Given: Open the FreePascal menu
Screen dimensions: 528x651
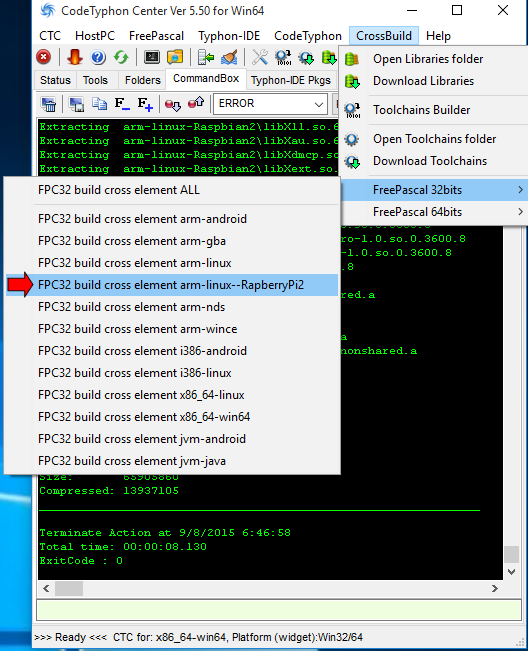Looking at the screenshot, I should point(156,36).
